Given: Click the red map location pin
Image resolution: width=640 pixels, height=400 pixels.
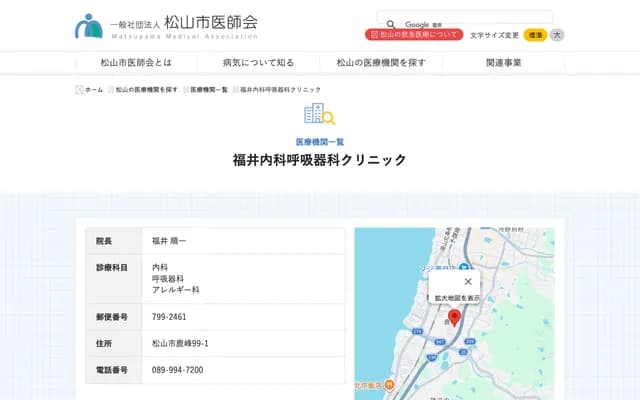Looking at the screenshot, I should pyautogui.click(x=454, y=318).
